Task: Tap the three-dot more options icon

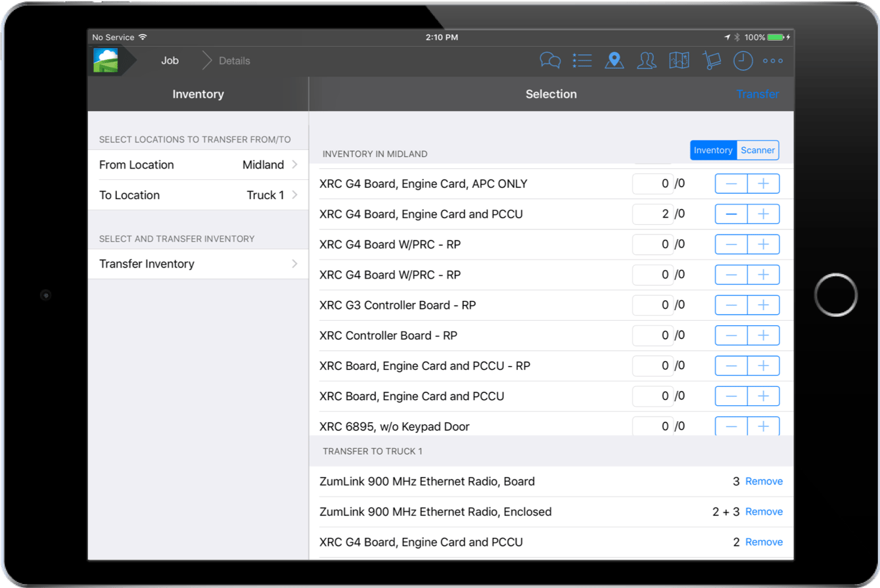Action: click(773, 61)
